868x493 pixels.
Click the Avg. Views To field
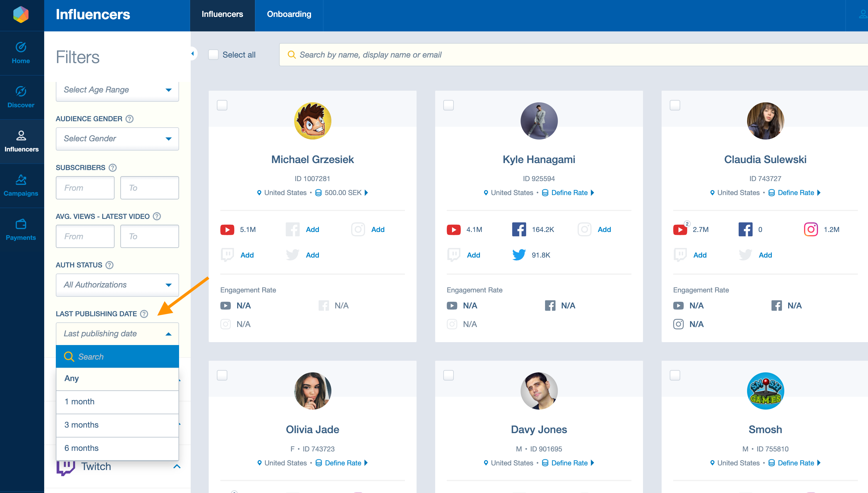pyautogui.click(x=150, y=236)
